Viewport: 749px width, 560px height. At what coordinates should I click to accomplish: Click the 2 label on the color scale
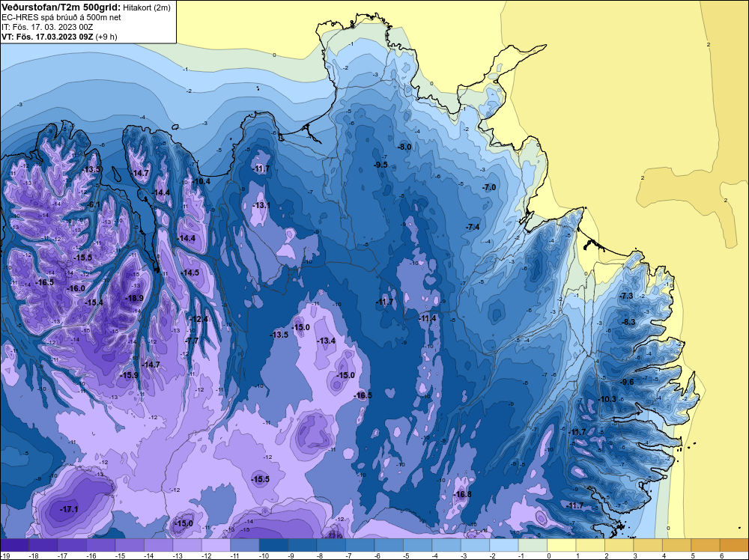pyautogui.click(x=607, y=556)
